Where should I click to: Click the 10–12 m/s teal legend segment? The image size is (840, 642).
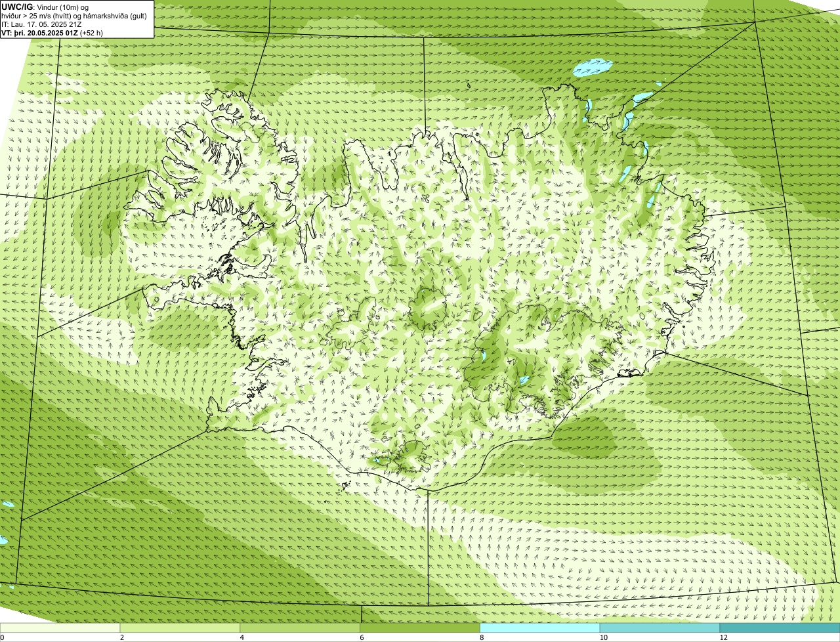pos(661,628)
